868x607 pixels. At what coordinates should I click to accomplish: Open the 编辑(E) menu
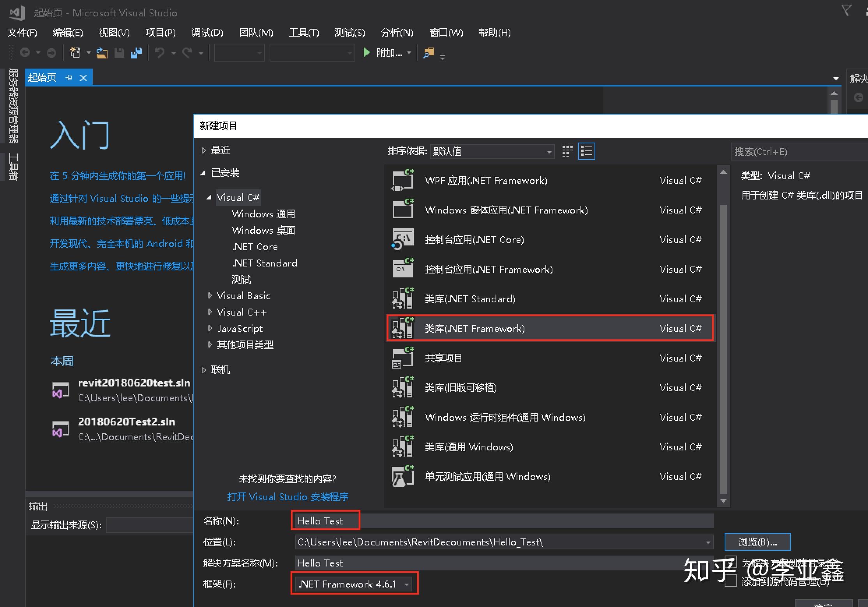tap(68, 32)
